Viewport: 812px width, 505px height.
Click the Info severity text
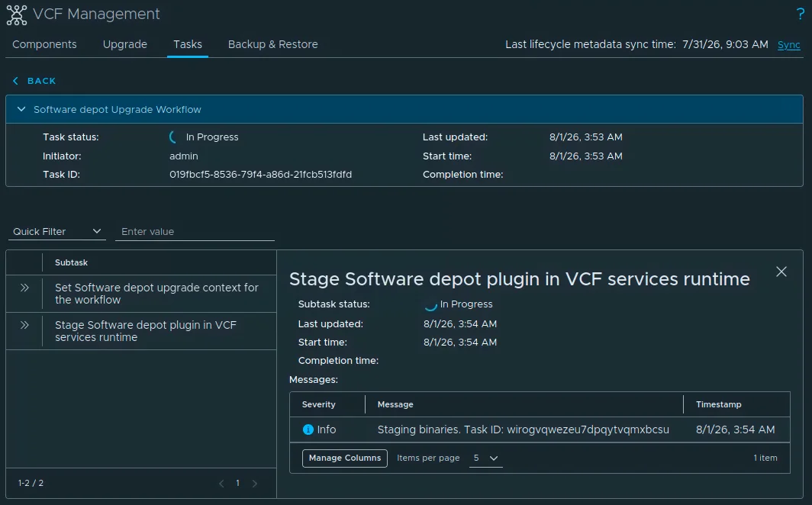tap(327, 429)
